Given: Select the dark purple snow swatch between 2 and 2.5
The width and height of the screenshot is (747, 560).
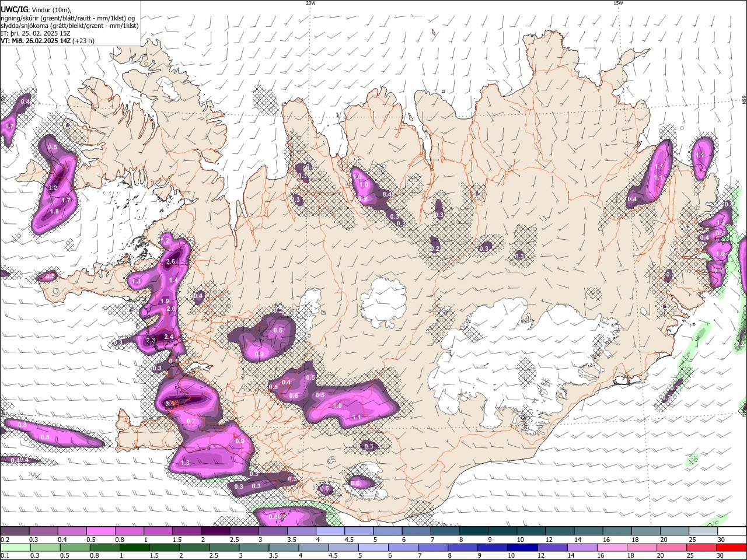Looking at the screenshot, I should (215, 531).
